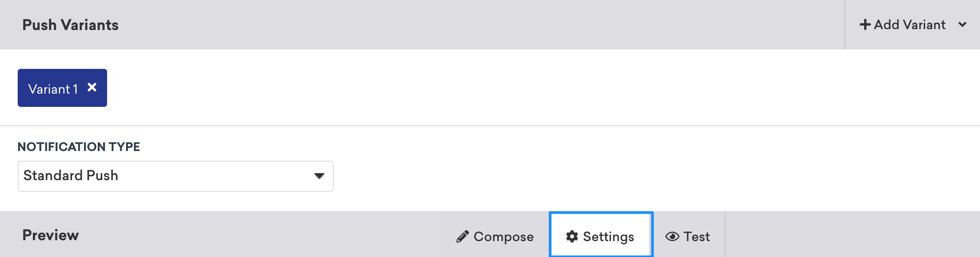Click the dropdown arrow icon beside Add Variant
980x257 pixels.
(963, 25)
